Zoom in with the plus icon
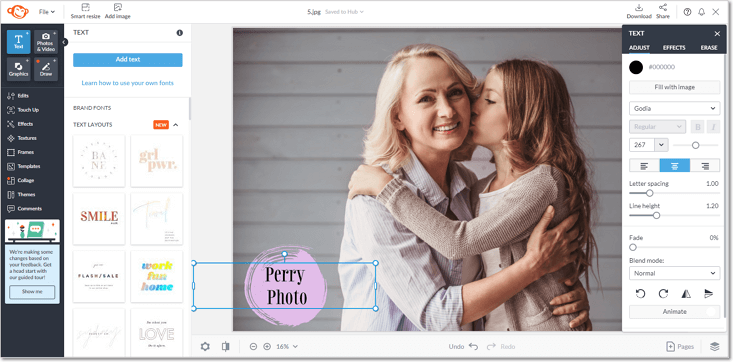This screenshot has width=733, height=362. tap(267, 347)
